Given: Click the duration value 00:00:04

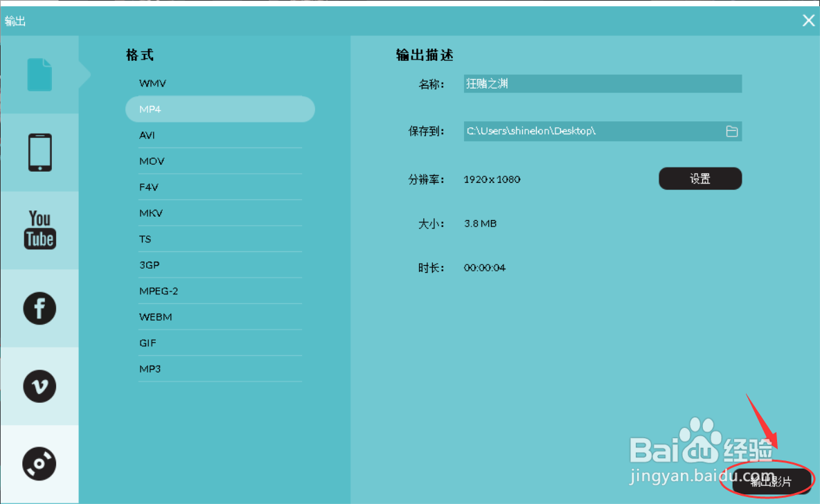Looking at the screenshot, I should point(485,268).
